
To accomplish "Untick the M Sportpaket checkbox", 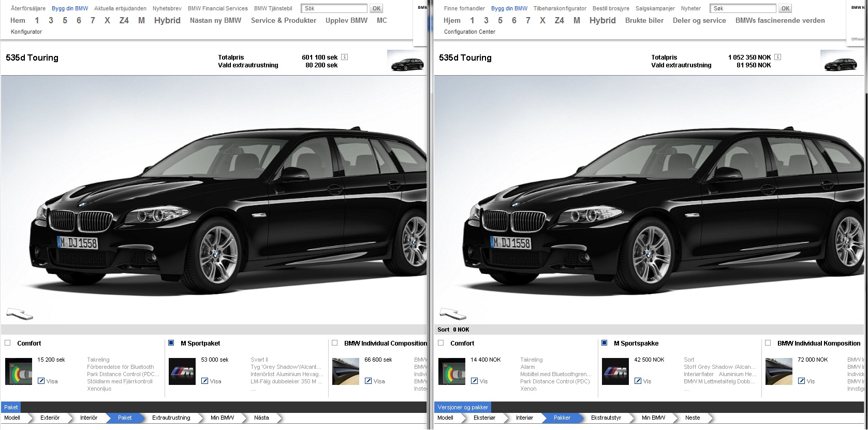I will click(171, 342).
